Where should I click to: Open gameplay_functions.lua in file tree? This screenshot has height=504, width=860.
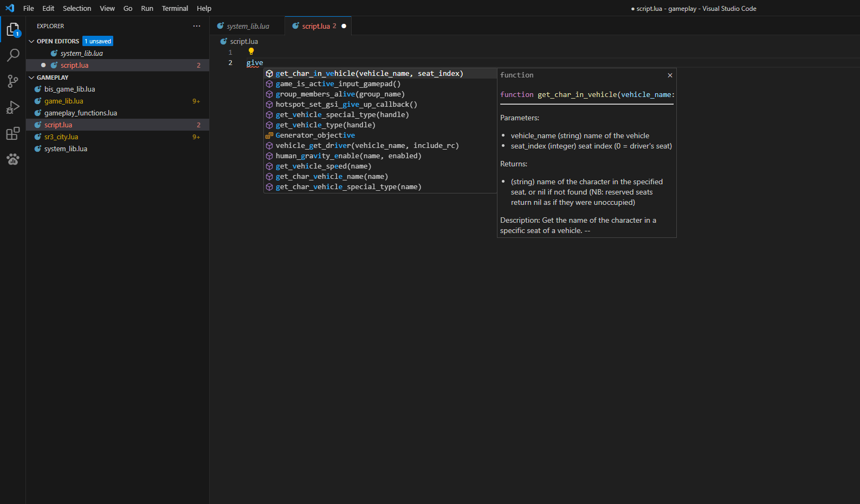point(118,113)
